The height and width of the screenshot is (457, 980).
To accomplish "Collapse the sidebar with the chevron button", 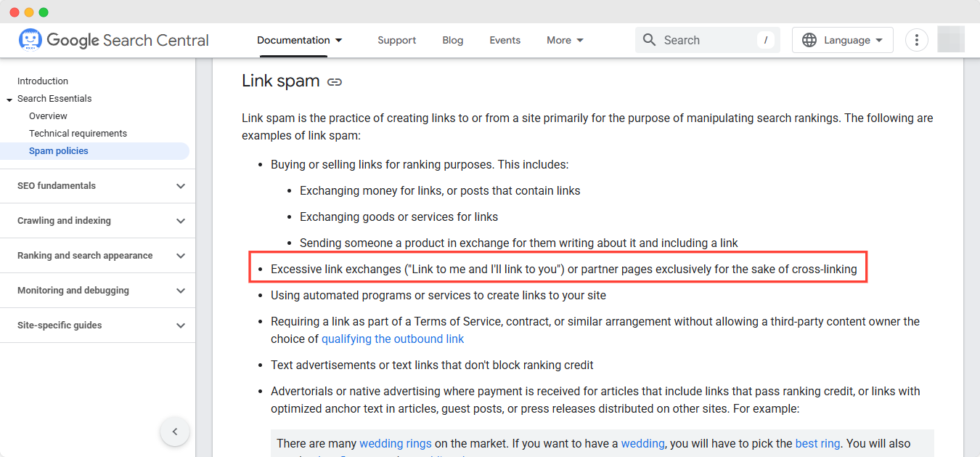I will [175, 432].
